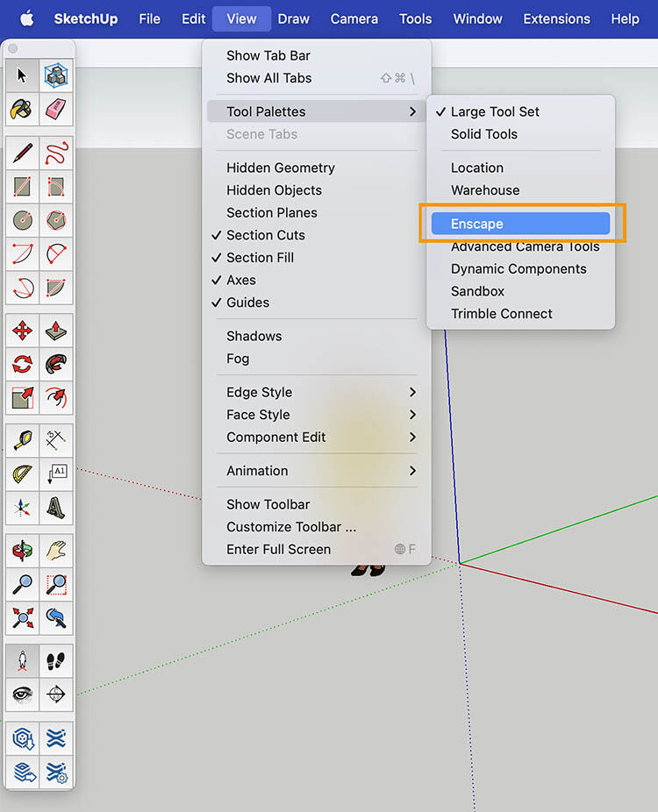658x812 pixels.
Task: Select the 3D Text tool
Action: [56, 508]
